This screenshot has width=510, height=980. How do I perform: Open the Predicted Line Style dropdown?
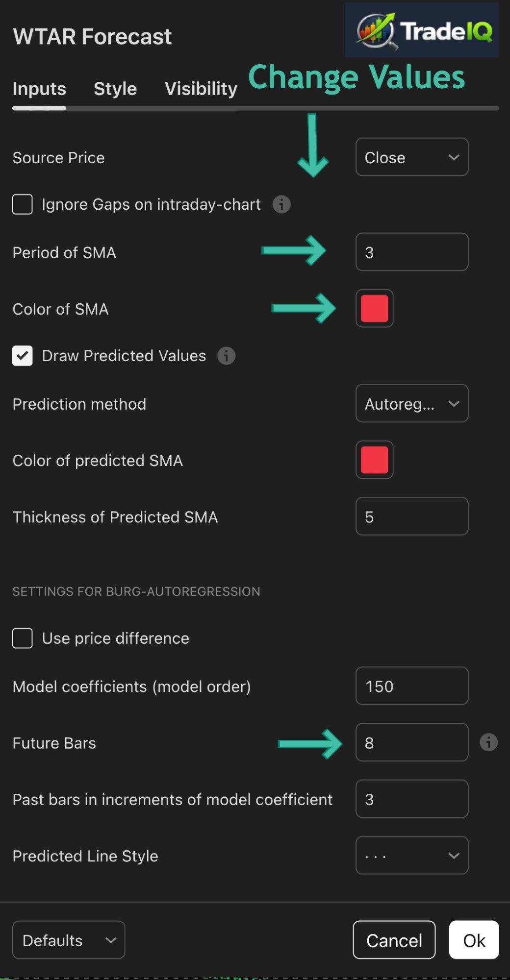(411, 856)
